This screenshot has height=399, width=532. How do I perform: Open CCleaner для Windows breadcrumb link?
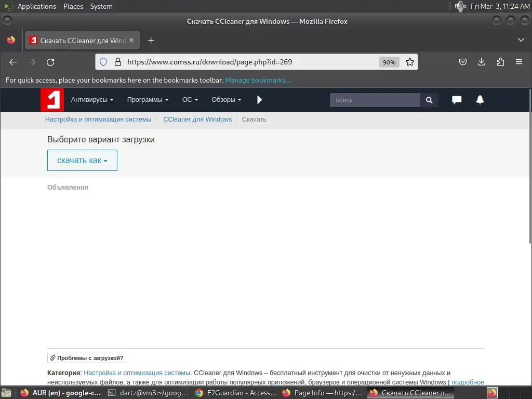coord(197,119)
